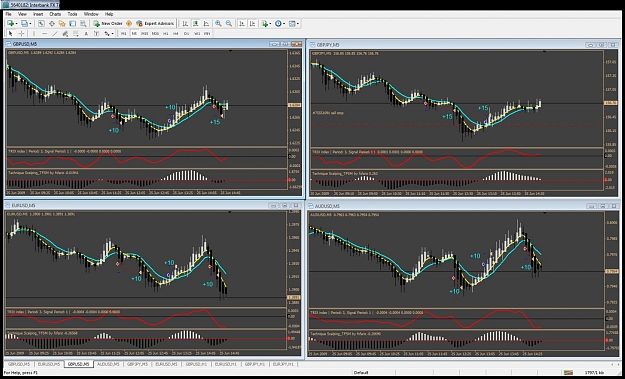Image resolution: width=625 pixels, height=379 pixels.
Task: Switch to the AUDUSD,M5 chart tab
Action: [x=108, y=364]
